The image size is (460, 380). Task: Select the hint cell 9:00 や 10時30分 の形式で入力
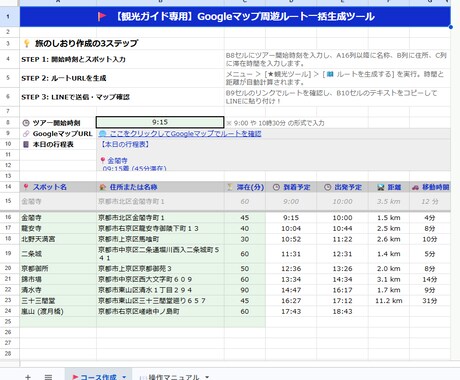275,123
